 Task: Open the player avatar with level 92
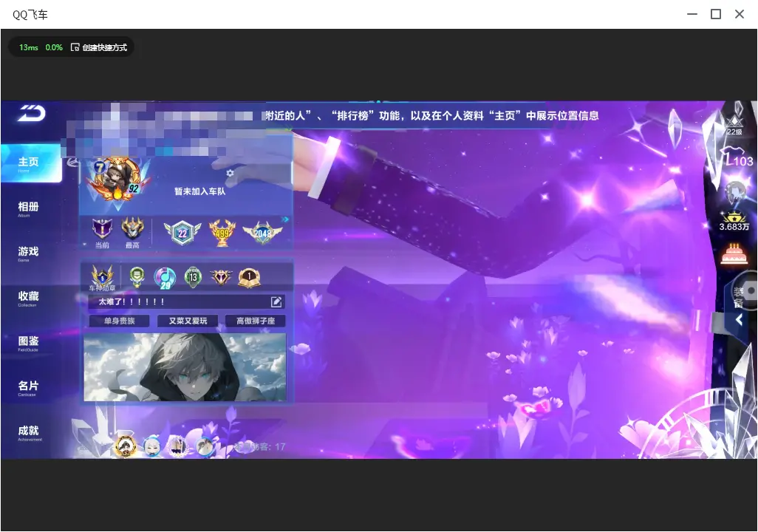pyautogui.click(x=117, y=180)
